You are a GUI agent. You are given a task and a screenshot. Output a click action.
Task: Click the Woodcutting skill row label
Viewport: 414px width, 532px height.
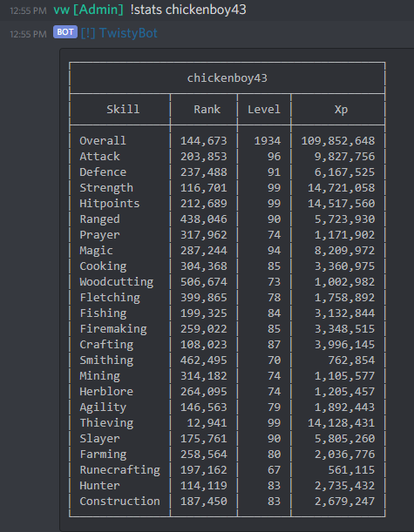tap(117, 282)
